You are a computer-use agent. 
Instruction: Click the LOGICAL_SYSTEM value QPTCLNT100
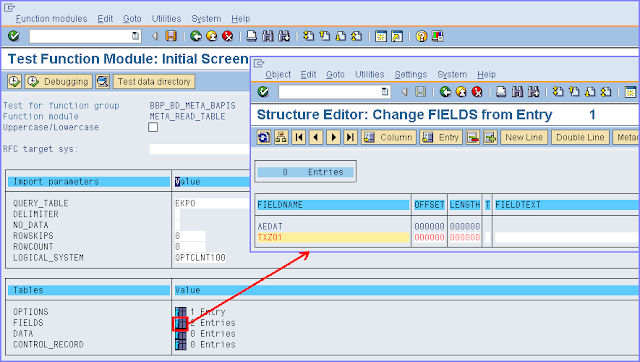click(200, 258)
